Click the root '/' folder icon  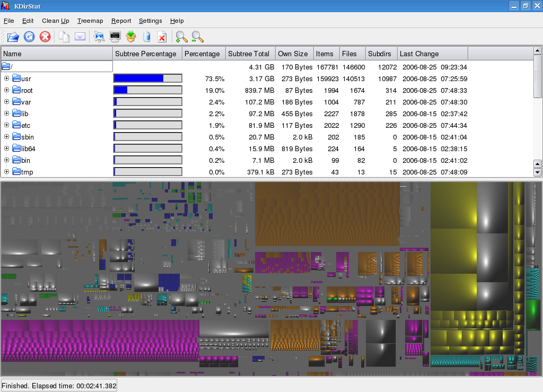[6, 66]
